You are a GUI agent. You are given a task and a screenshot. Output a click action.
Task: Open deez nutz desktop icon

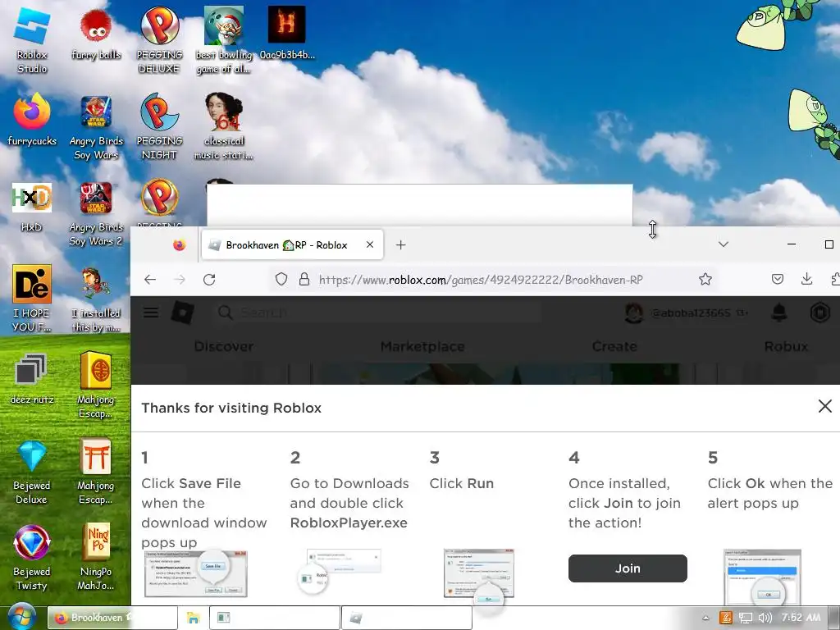point(32,378)
